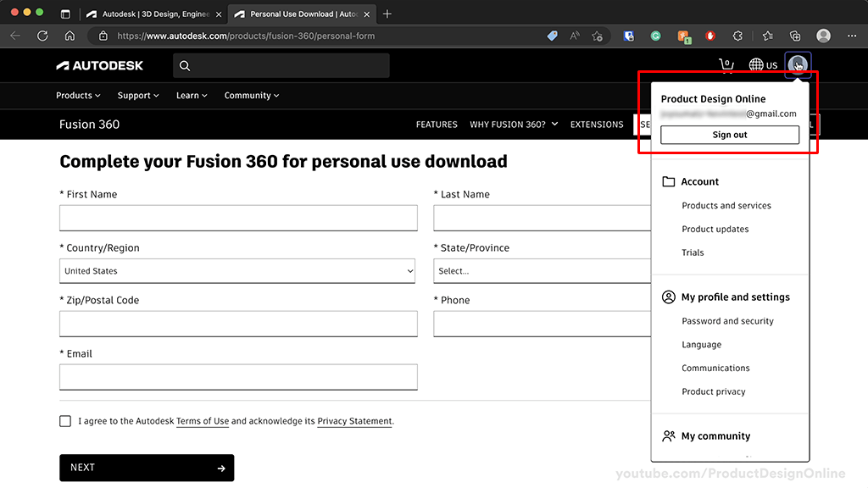The image size is (868, 488).
Task: Open the State/Province Select dropdown
Action: pos(542,271)
